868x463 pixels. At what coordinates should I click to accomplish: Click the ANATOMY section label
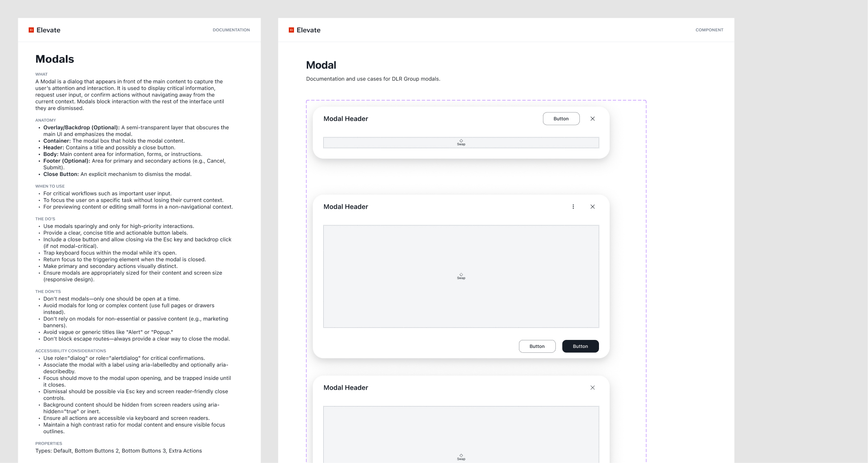(x=46, y=120)
